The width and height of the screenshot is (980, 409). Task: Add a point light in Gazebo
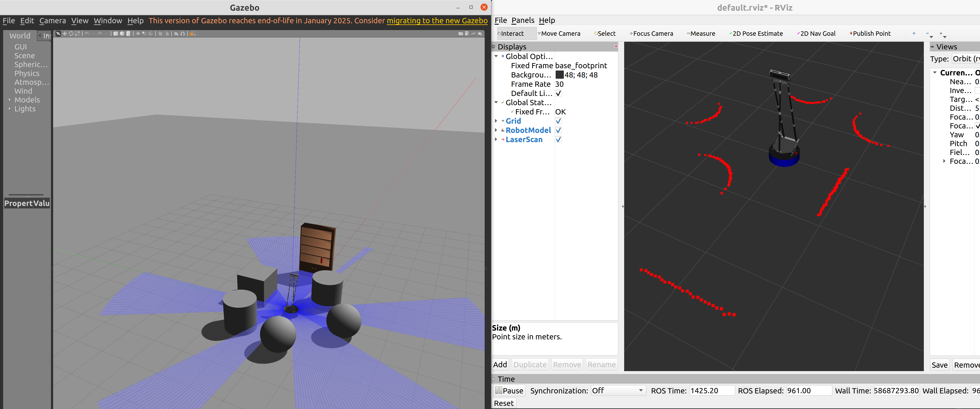click(x=138, y=33)
